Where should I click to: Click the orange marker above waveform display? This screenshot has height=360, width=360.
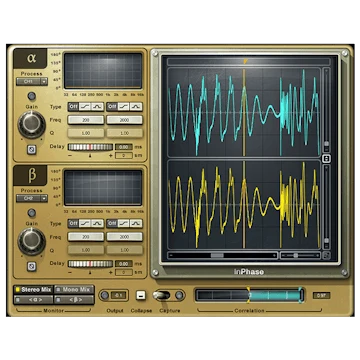pyautogui.click(x=245, y=61)
